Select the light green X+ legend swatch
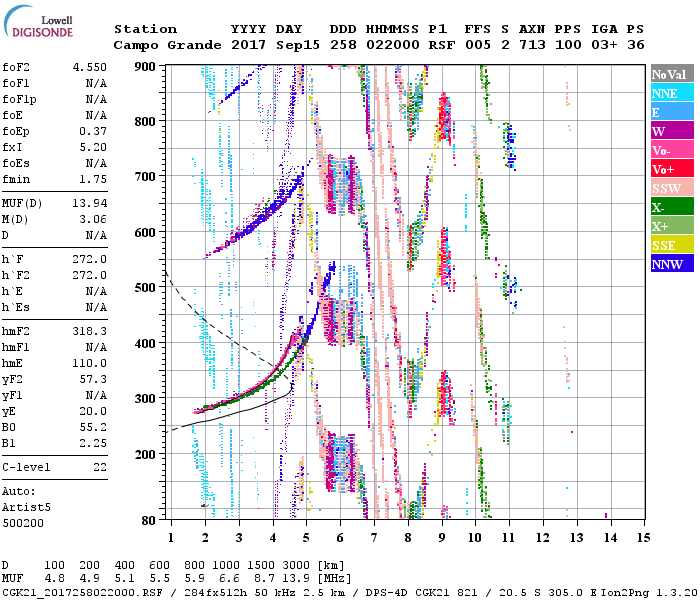Viewport: 700px width, 600px height. coord(671,226)
